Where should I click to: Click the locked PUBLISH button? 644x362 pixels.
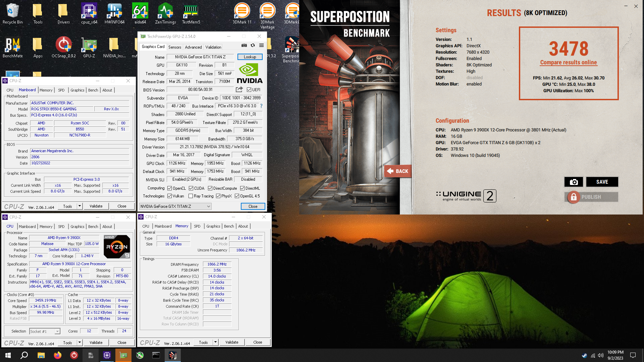click(591, 197)
